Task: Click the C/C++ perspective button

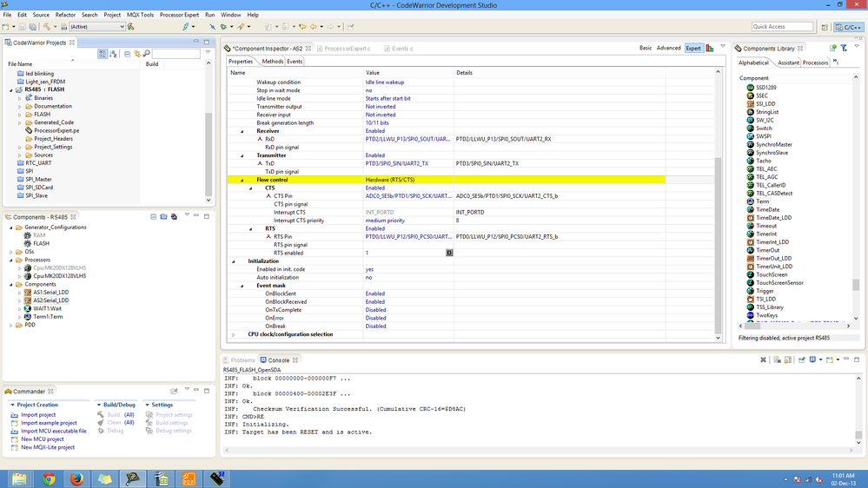Action: (x=849, y=27)
